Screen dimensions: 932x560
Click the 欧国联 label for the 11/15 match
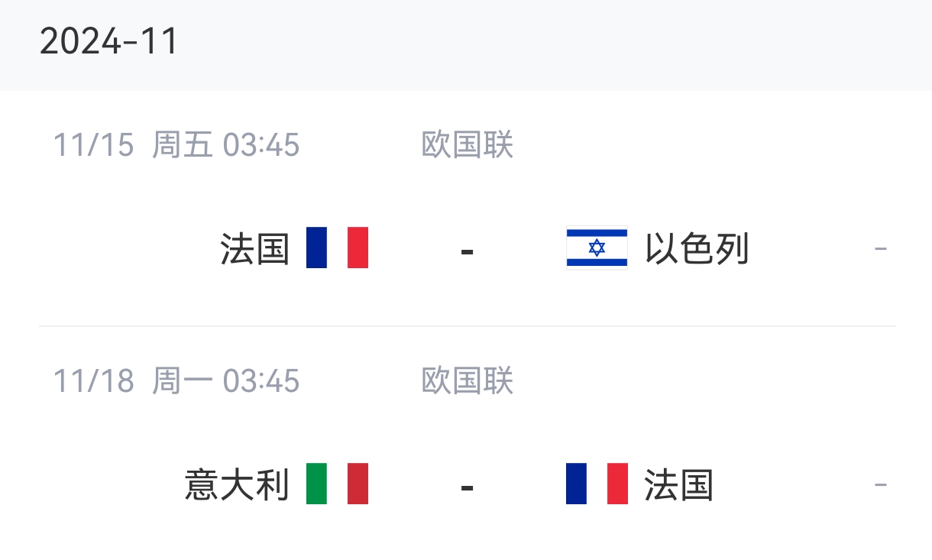click(468, 144)
